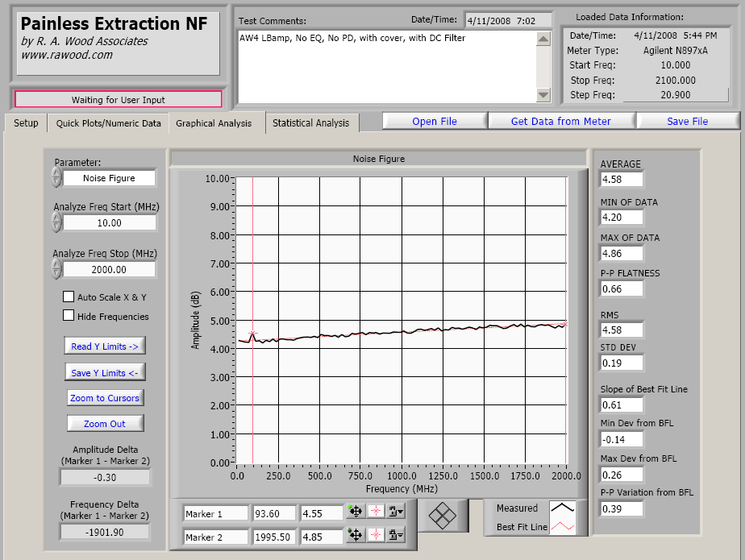
Task: Click Get Data from Meter button
Action: click(x=561, y=121)
